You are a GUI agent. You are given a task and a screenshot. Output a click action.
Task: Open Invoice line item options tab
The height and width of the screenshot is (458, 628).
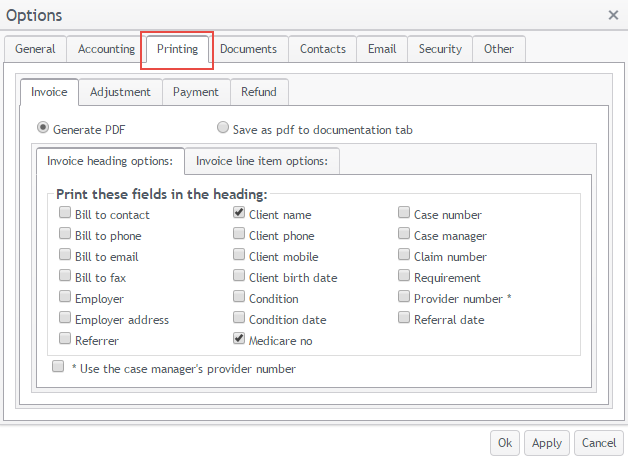point(262,161)
